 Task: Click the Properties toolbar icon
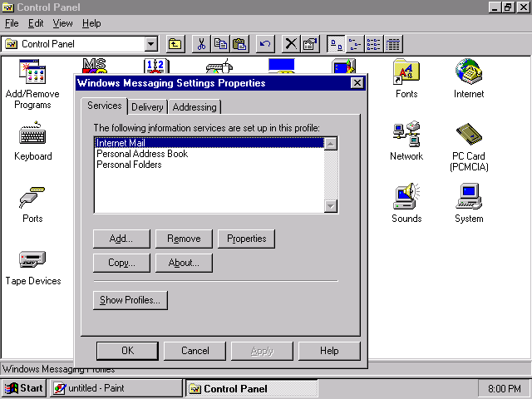[310, 44]
